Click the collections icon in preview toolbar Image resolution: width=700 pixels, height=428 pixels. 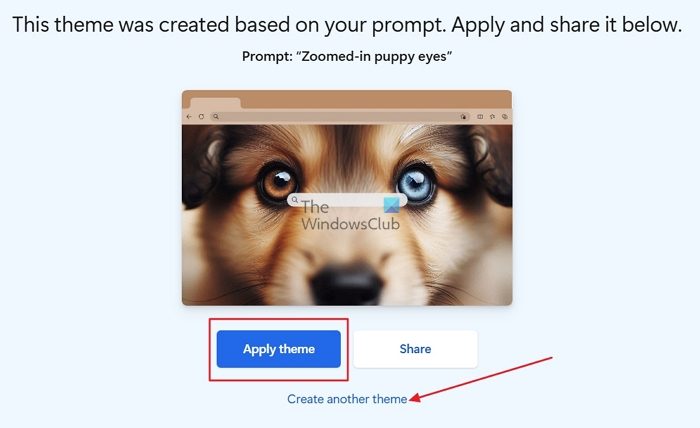pos(504,116)
